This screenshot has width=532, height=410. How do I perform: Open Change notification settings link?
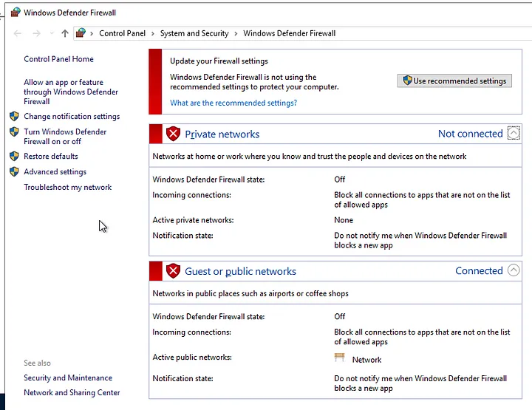coord(72,116)
